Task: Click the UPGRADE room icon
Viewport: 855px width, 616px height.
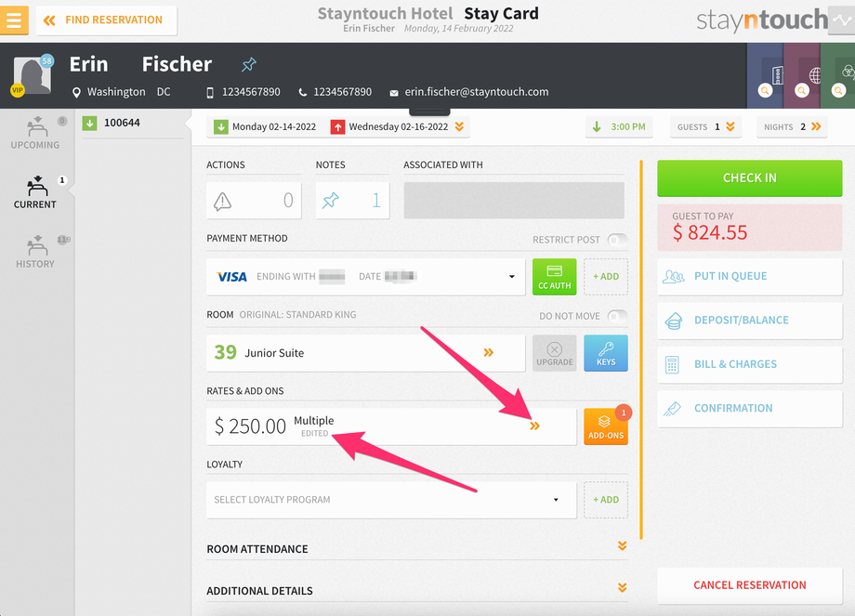Action: click(554, 353)
